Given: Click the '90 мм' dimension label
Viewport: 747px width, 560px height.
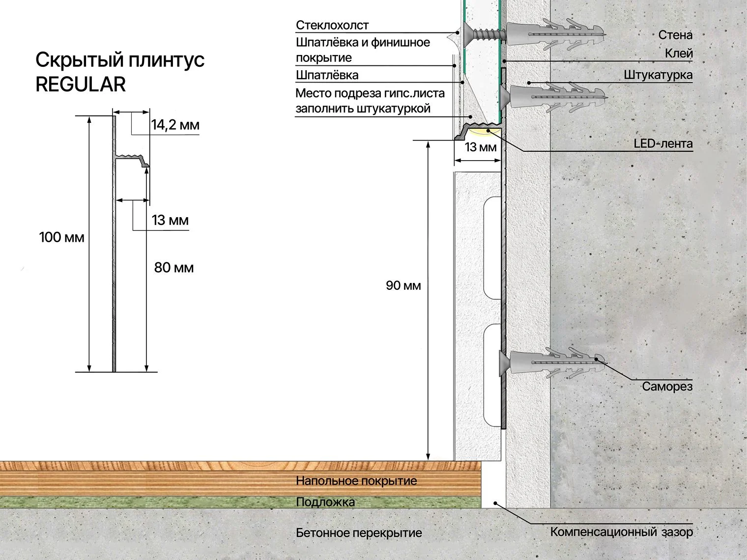Looking at the screenshot, I should click(x=403, y=285).
